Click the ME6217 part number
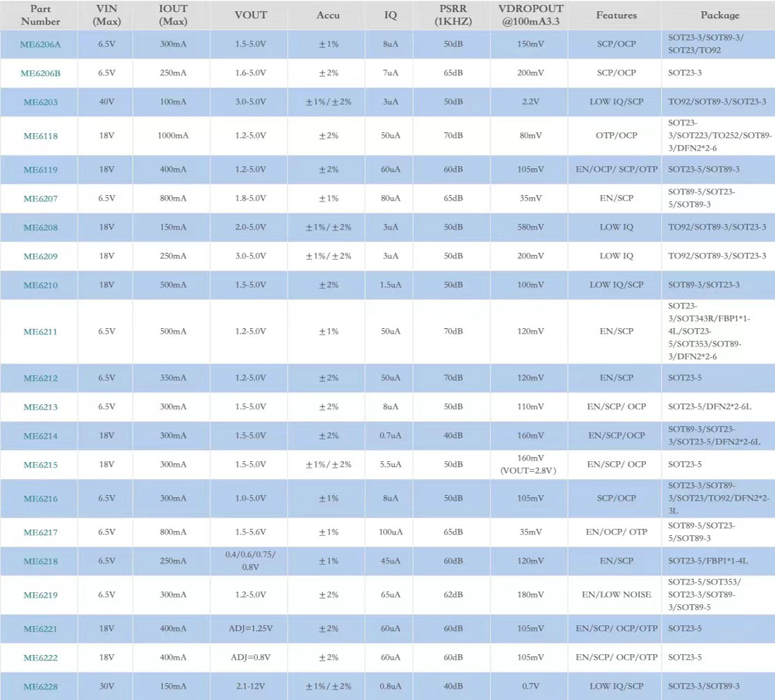775x700 pixels. point(40,532)
